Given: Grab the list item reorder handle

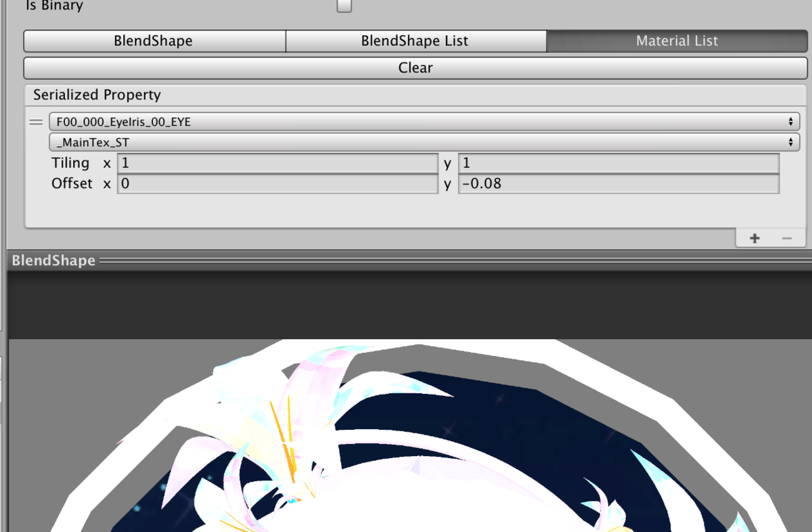Looking at the screenshot, I should click(x=36, y=123).
